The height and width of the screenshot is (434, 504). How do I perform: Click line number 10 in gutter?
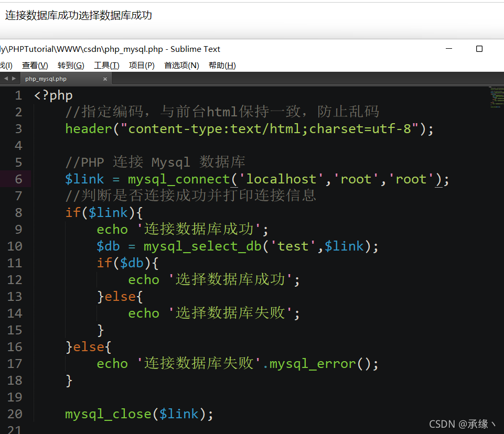pyautogui.click(x=15, y=246)
